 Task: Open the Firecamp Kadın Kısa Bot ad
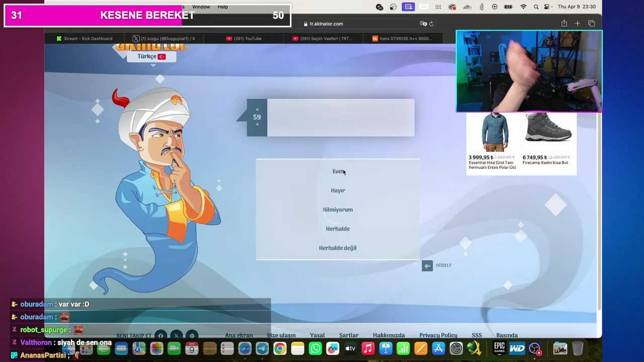click(x=548, y=140)
